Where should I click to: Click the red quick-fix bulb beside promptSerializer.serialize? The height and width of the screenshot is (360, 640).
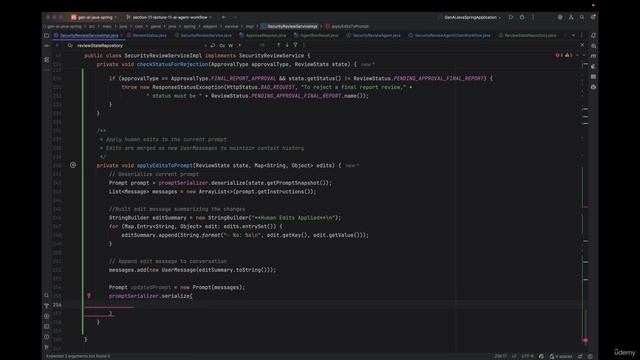point(89,296)
